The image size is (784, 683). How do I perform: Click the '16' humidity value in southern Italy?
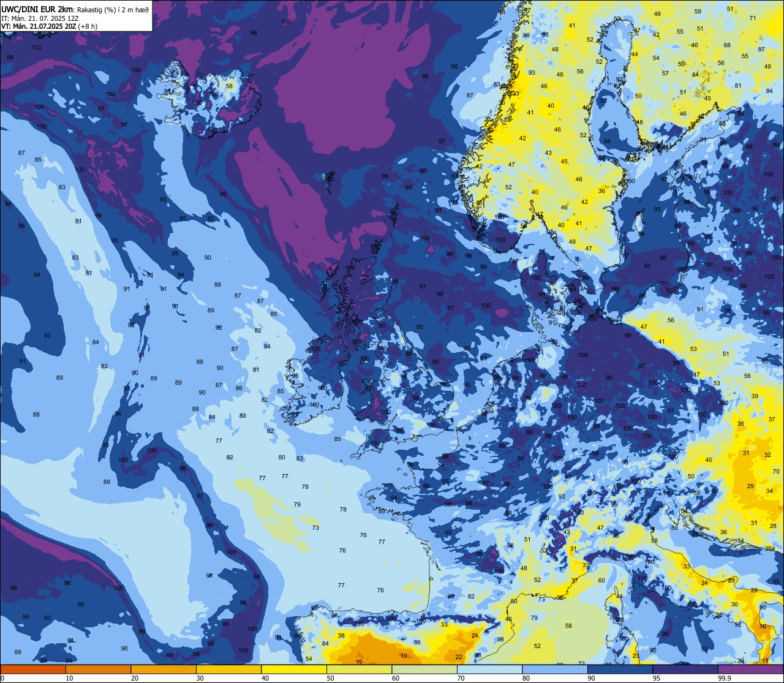pos(763,627)
